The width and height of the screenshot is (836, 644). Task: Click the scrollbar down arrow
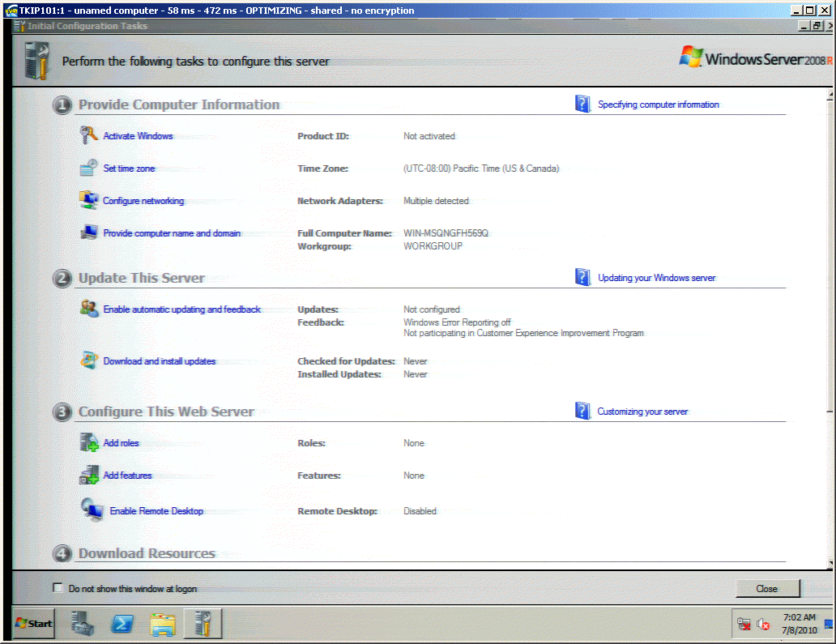[830, 563]
